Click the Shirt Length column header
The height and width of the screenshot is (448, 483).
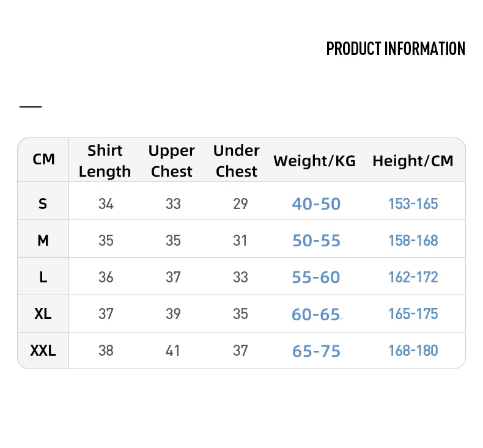pyautogui.click(x=105, y=161)
